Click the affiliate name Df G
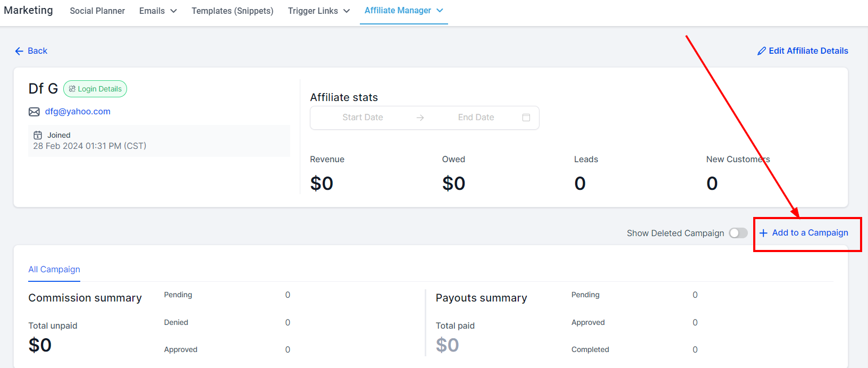868x368 pixels. pyautogui.click(x=43, y=88)
